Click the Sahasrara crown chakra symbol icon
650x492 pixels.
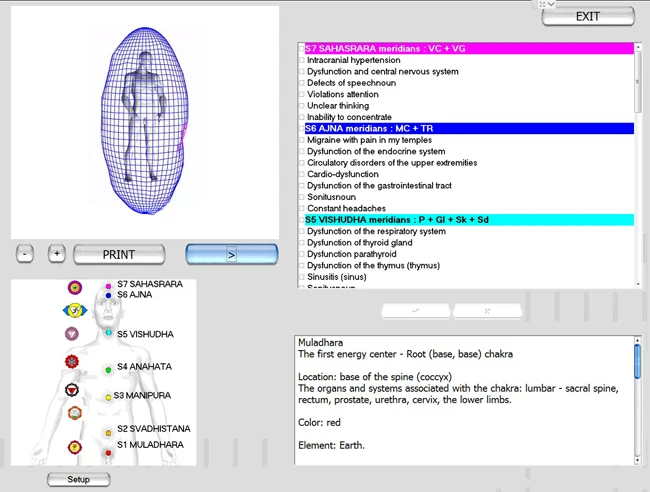(75, 287)
